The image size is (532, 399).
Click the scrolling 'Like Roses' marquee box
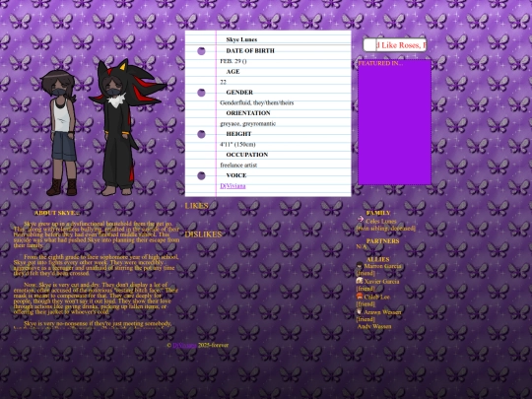tap(395, 44)
